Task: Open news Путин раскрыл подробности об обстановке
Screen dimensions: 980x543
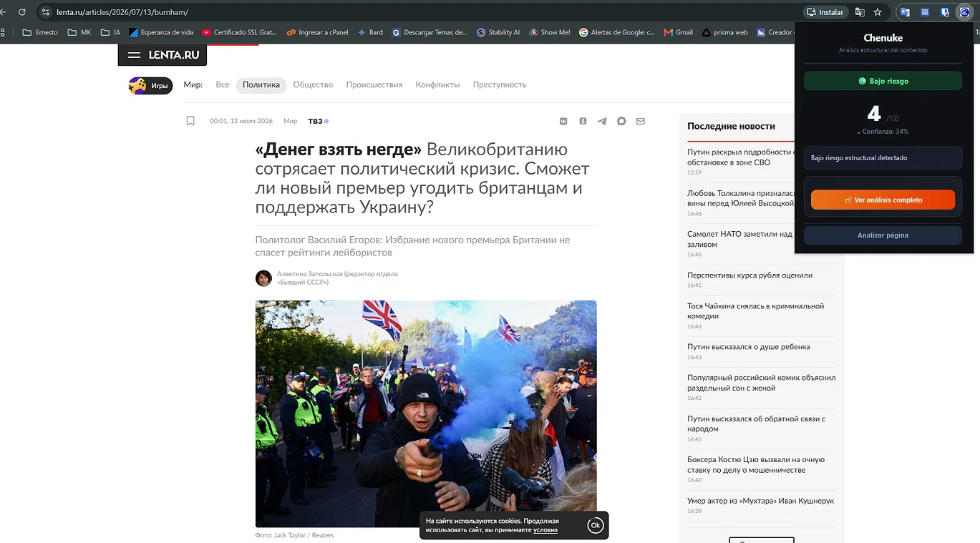Action: point(740,157)
